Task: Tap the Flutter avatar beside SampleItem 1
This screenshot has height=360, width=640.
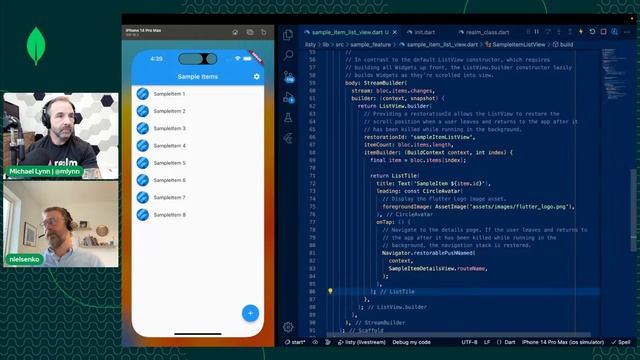Action: pyautogui.click(x=142, y=94)
